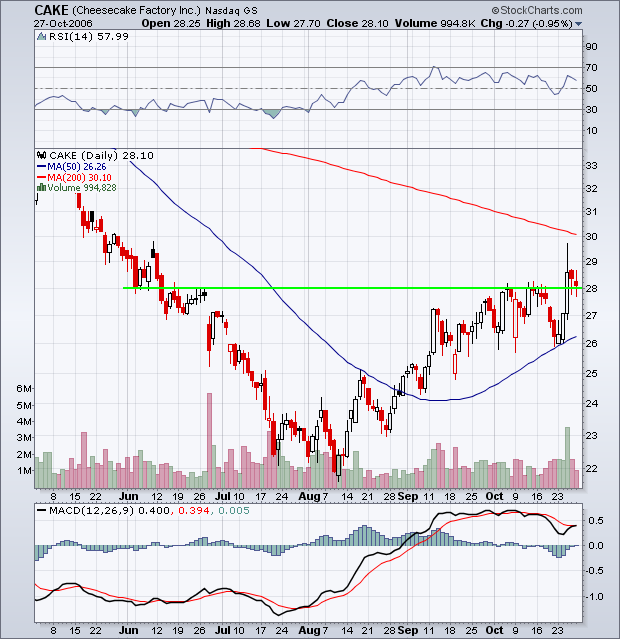Click the CAKE (Daily) 28.10 legend
The width and height of the screenshot is (620, 639).
[101, 155]
